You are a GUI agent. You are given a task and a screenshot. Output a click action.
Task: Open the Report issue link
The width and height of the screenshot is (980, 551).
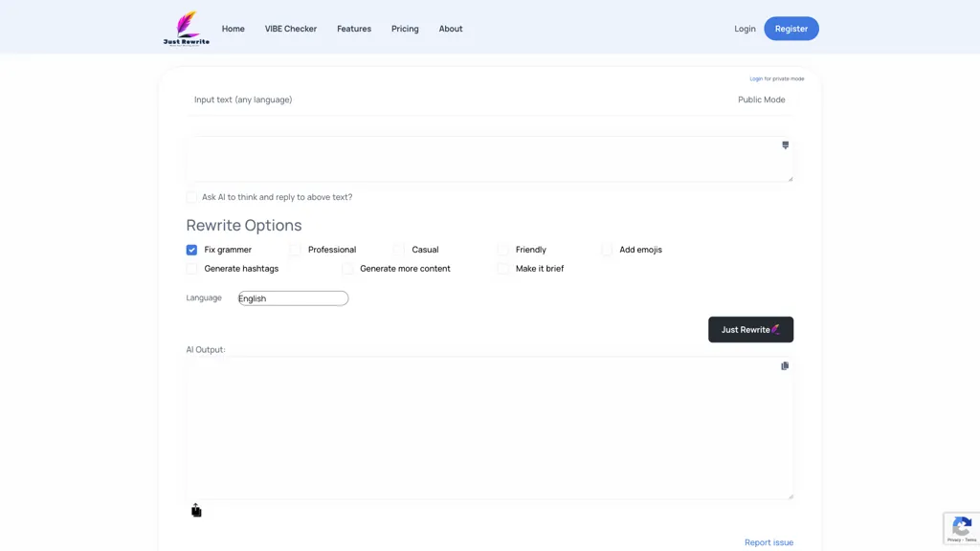pos(768,542)
